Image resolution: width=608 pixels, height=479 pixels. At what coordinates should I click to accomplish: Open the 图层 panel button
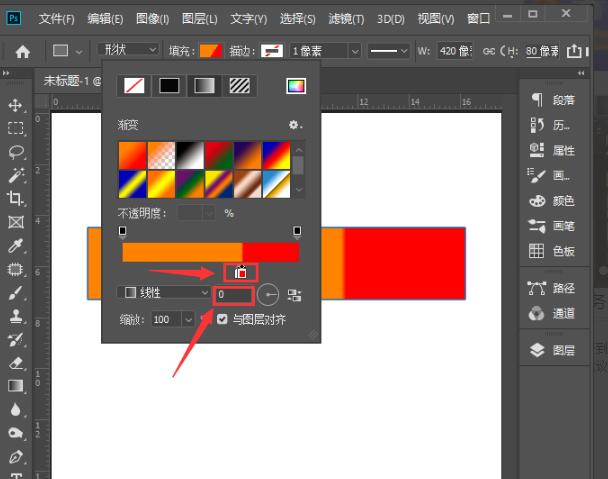tap(553, 350)
